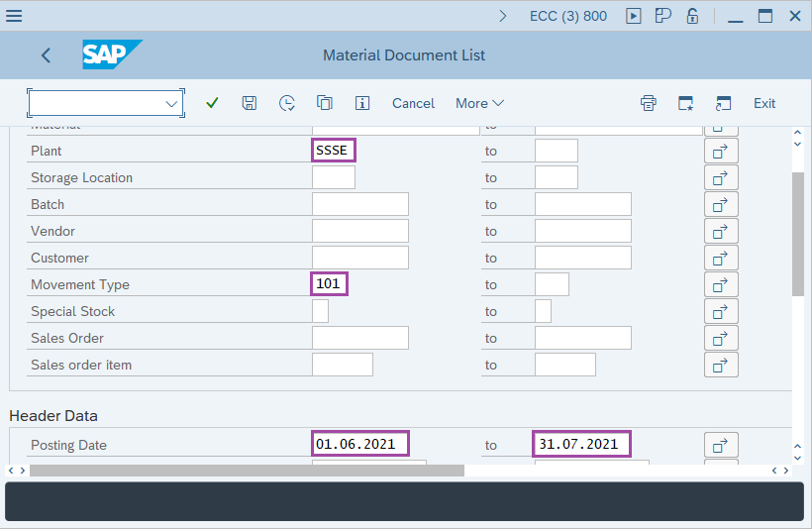Click the new session window icon
812x529 pixels.
(x=685, y=103)
